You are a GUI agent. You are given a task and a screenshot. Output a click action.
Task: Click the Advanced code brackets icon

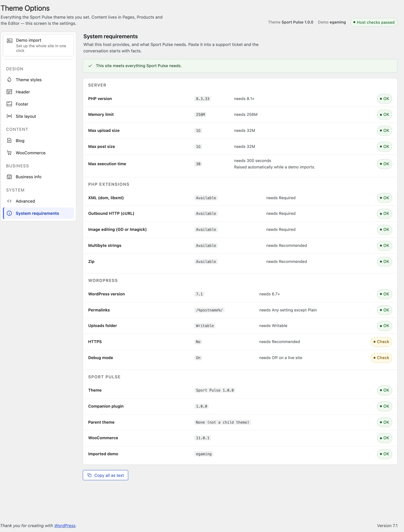point(9,201)
